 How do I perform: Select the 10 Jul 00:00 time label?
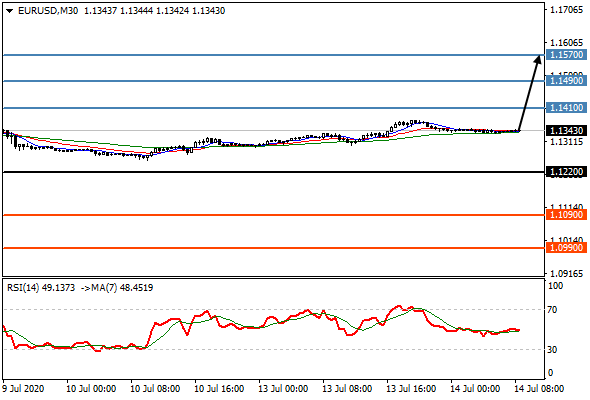click(91, 389)
